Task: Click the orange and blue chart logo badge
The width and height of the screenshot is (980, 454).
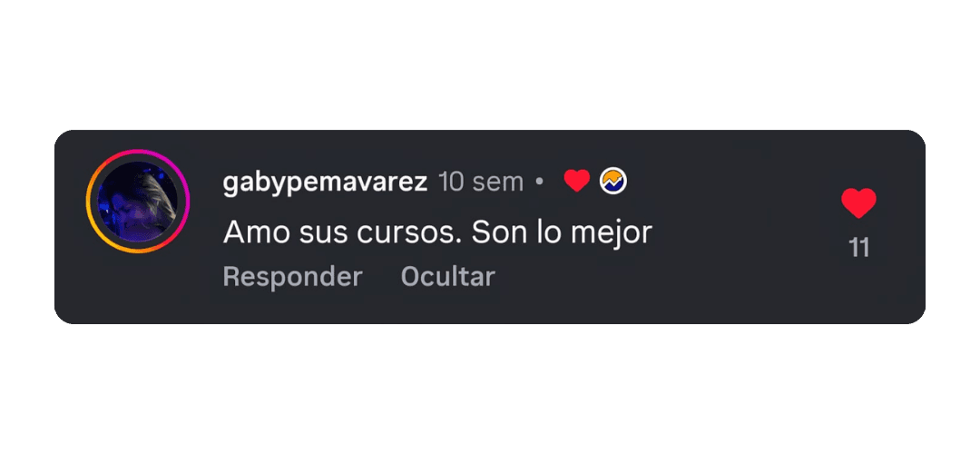Action: tap(613, 182)
